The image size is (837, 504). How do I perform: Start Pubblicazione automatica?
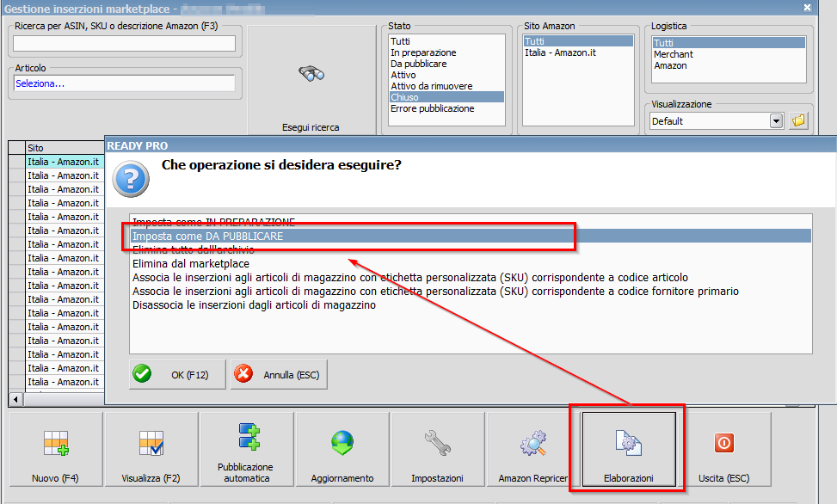coord(246,449)
